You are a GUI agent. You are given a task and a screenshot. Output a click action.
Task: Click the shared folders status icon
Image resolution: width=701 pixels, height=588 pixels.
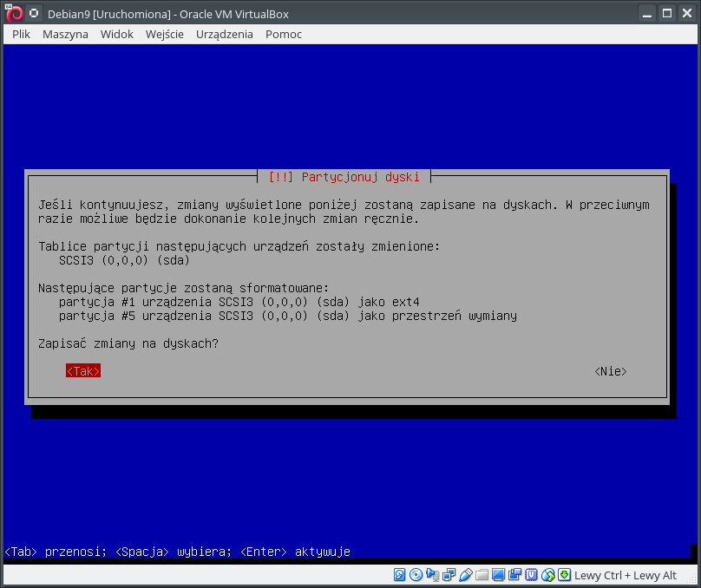coord(482,575)
